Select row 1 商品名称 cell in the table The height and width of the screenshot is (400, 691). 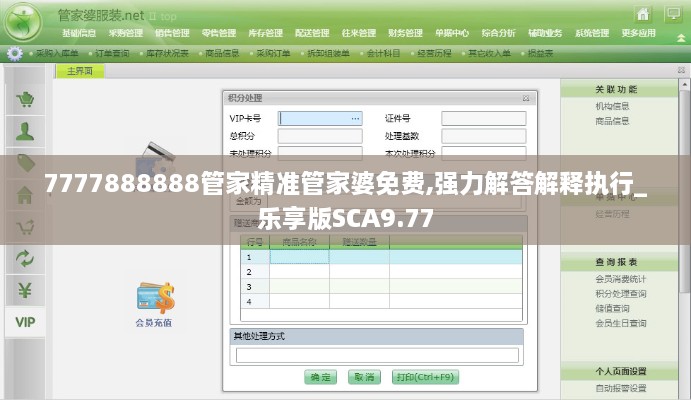pos(299,257)
